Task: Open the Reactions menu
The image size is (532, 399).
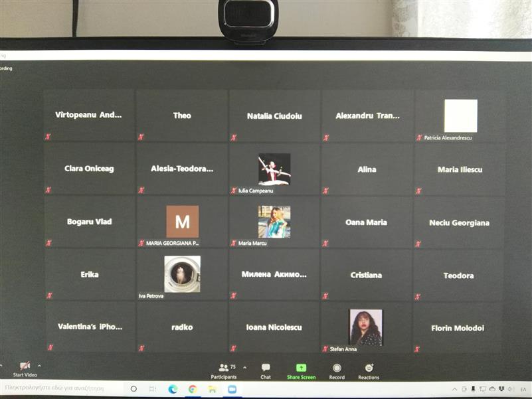Action: (x=369, y=372)
